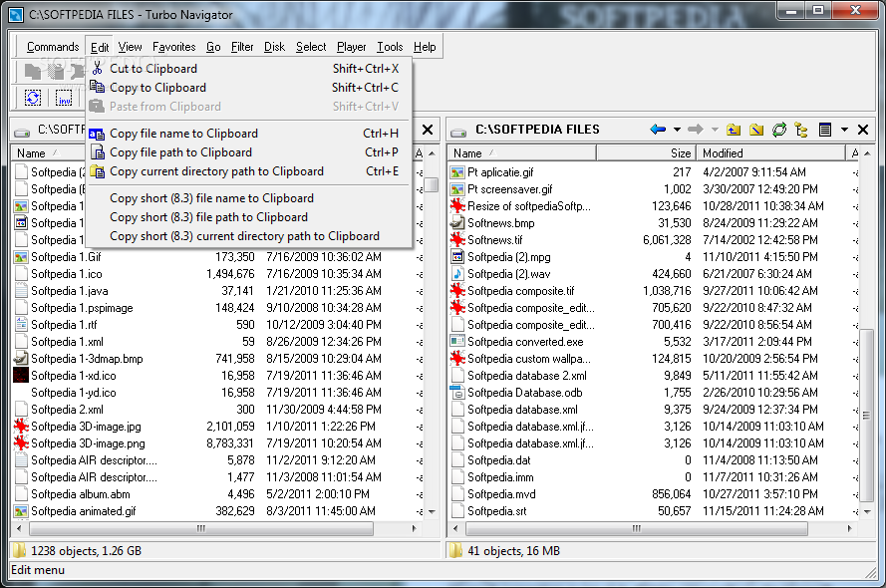The image size is (886, 588).
Task: Click the refresh selection toolbar icon
Action: click(x=33, y=98)
